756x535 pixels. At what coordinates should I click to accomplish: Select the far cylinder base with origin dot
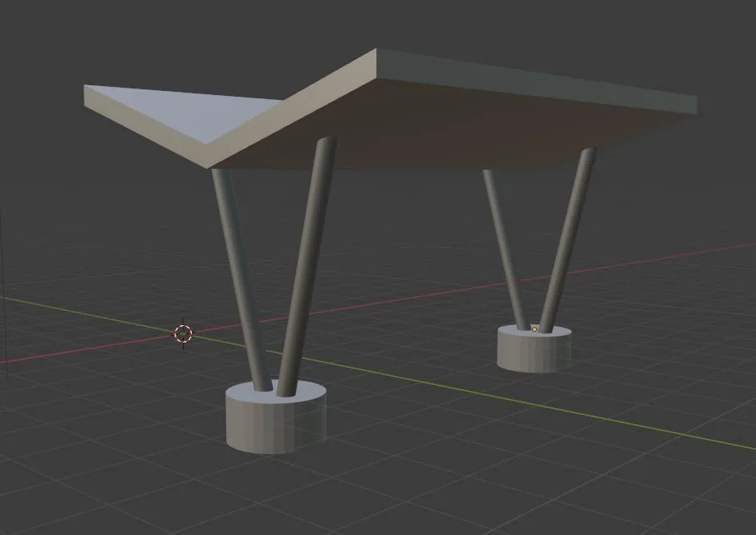(535, 348)
